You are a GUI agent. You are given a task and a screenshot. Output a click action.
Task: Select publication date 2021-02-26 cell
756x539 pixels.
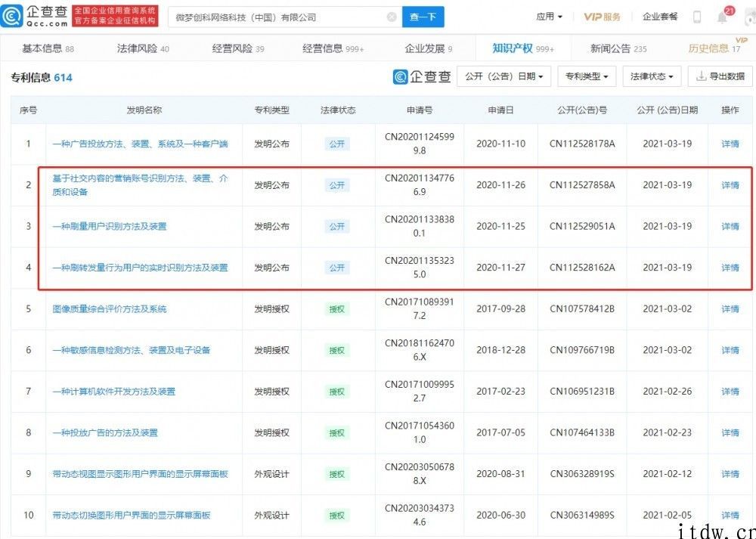[x=668, y=392]
